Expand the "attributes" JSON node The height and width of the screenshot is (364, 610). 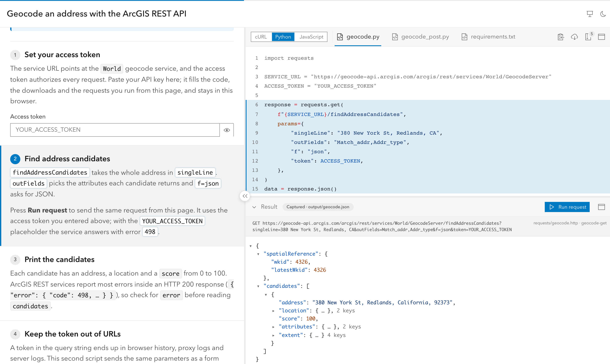coord(273,327)
